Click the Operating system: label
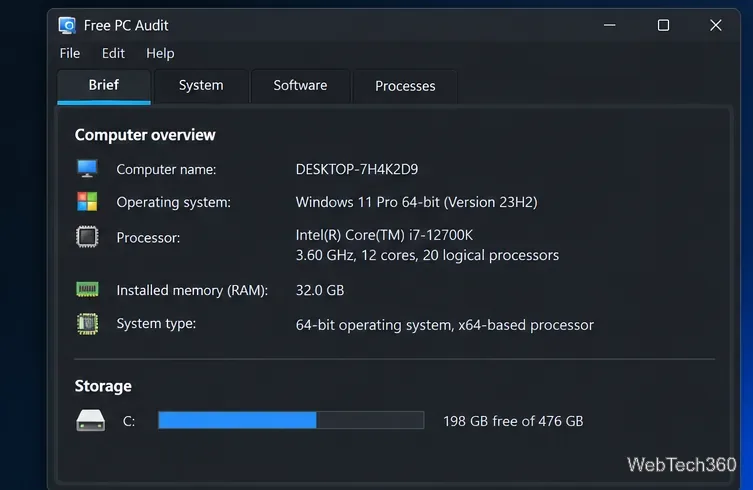The width and height of the screenshot is (753, 490). pos(173,202)
